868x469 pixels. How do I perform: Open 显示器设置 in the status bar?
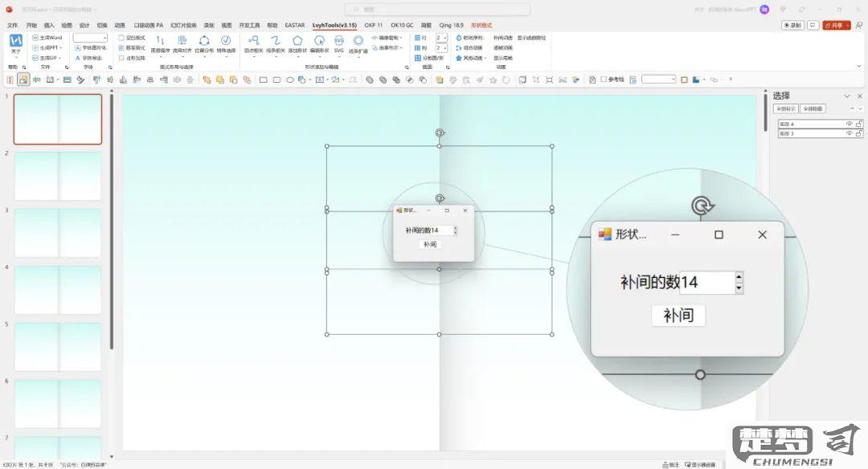(x=701, y=464)
